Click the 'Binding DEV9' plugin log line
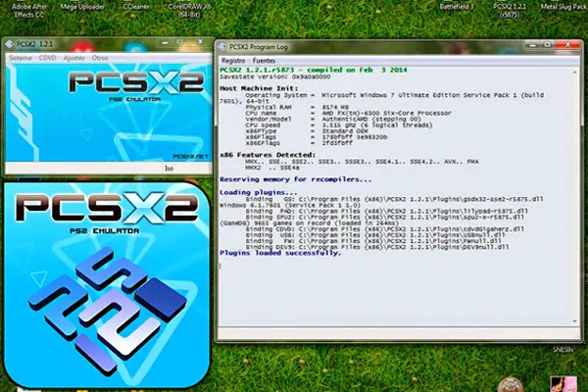 377,247
